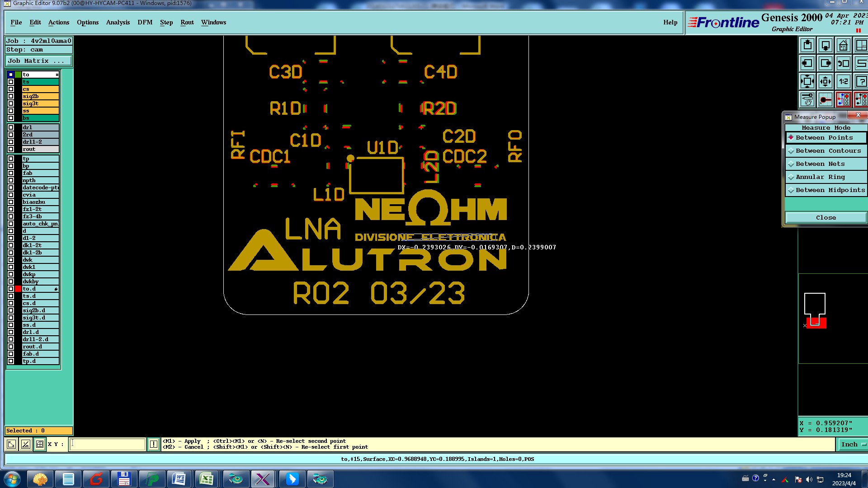Select the drl1-2.d layer row
The image size is (868, 488).
click(41, 339)
